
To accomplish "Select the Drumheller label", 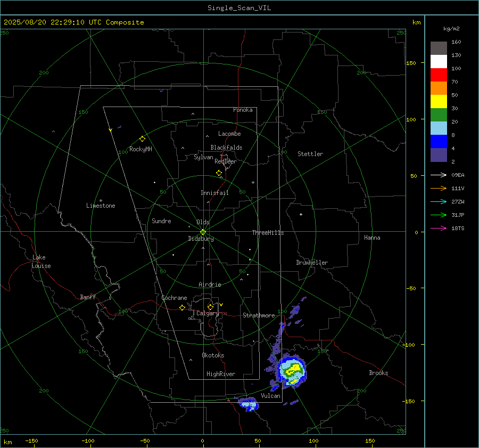I will (x=312, y=263).
